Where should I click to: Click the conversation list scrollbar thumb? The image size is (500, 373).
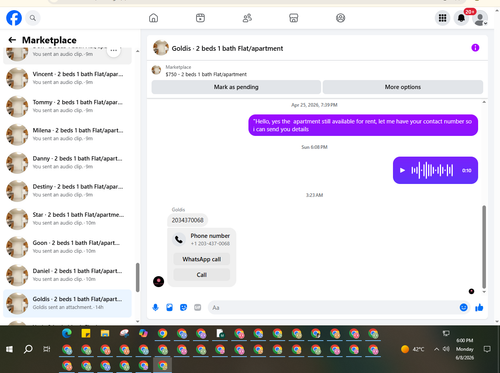137,277
